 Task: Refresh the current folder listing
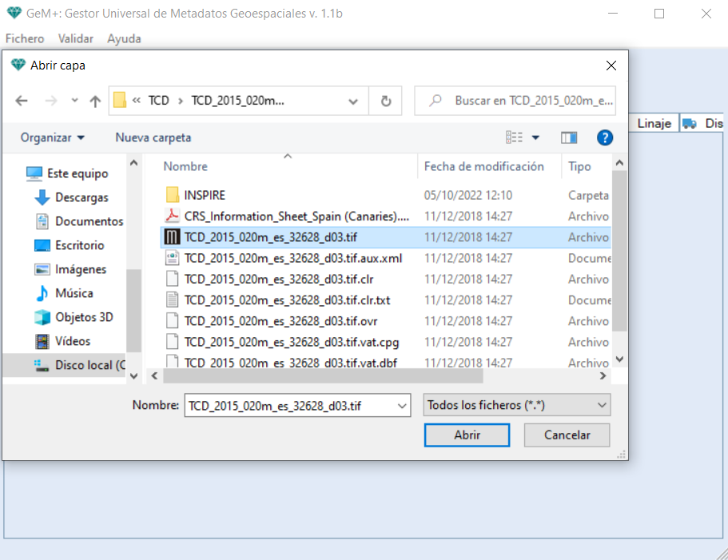tap(386, 101)
